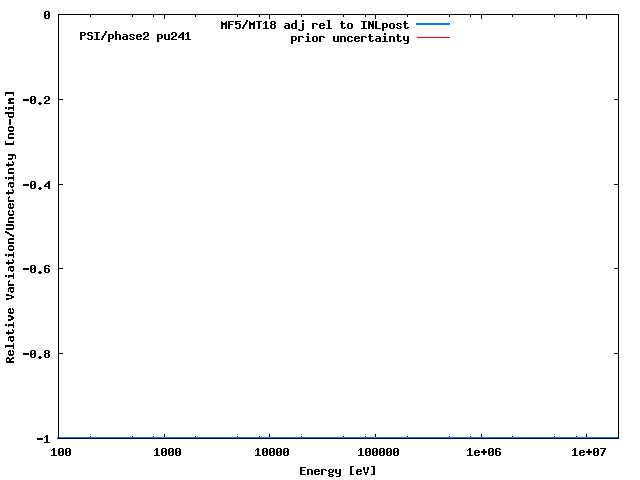Screen dimensions: 640x480
Task: Click the 100000 tick label on x-axis
Action: coord(374,453)
